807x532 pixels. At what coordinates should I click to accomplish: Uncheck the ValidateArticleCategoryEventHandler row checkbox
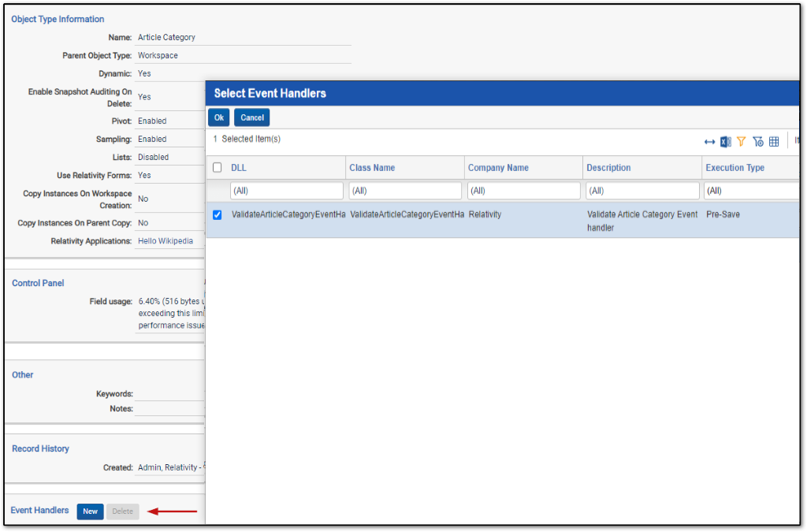[218, 215]
